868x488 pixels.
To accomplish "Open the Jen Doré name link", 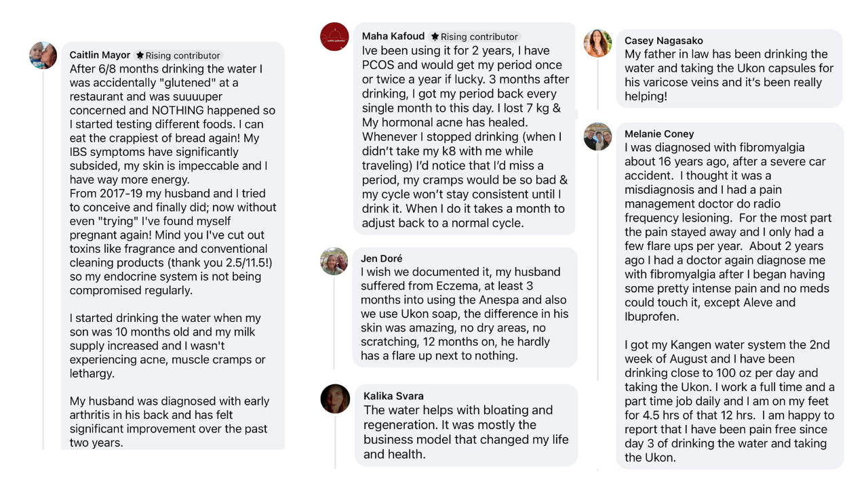I will tap(382, 258).
